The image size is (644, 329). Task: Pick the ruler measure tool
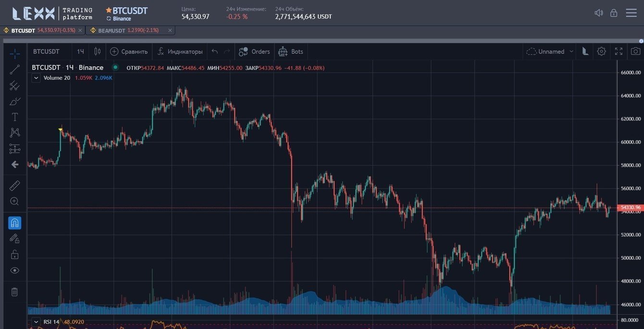(x=15, y=185)
